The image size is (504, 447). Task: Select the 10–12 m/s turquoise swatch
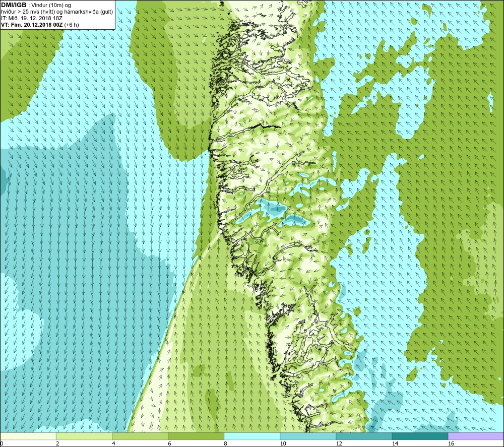[x=308, y=436]
